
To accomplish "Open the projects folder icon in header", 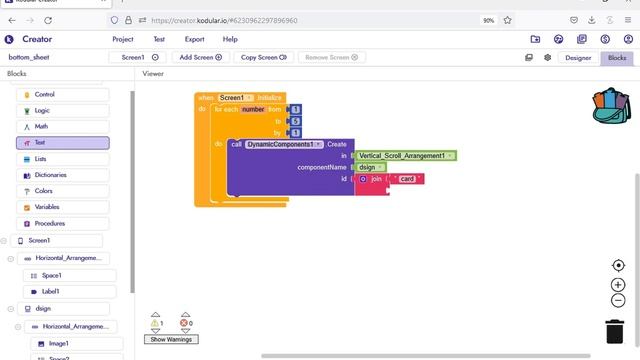I will (535, 39).
